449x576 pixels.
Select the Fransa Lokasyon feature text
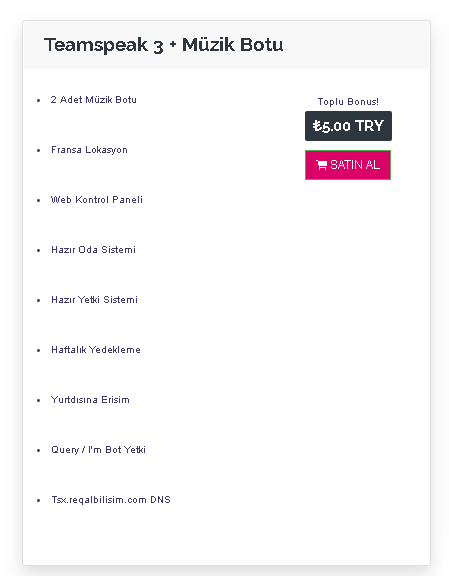pyautogui.click(x=89, y=150)
